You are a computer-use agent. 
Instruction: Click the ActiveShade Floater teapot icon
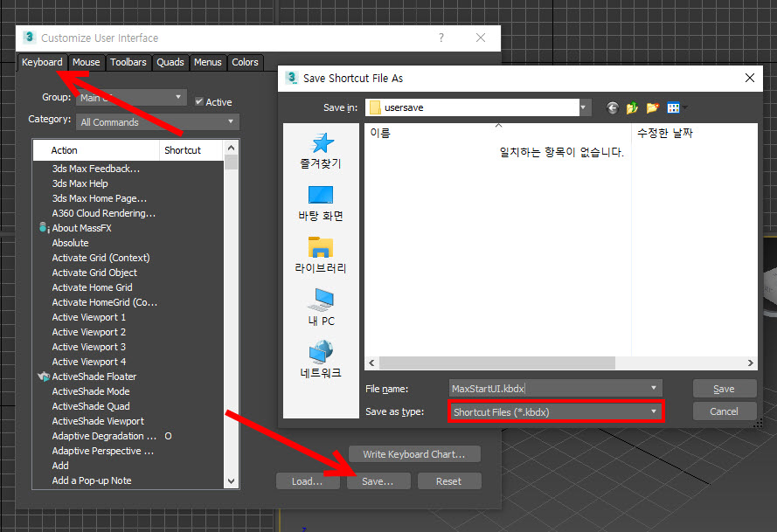[44, 377]
